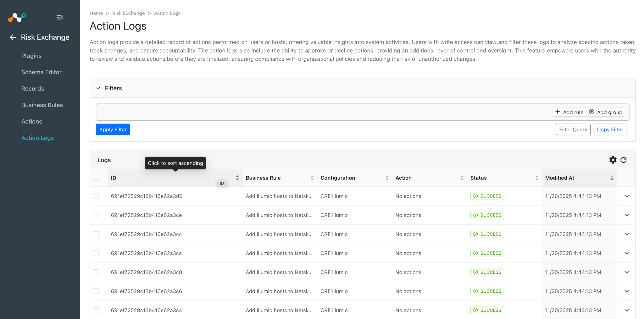Viewport: 644px width, 319px height.
Task: Select row 691ef72529c13b416e62a3cc checkbox
Action: [96, 234]
